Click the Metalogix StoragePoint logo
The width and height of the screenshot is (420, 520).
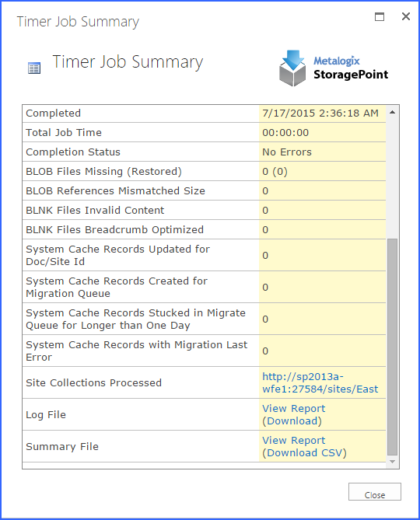[x=334, y=68]
